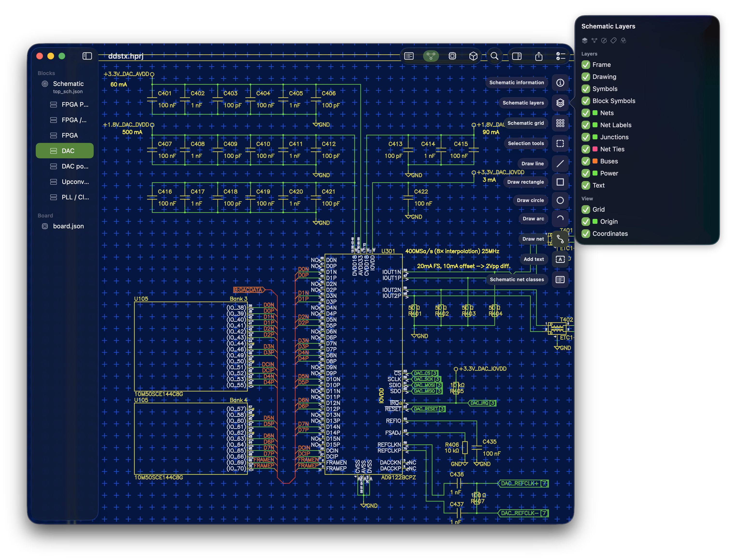Select the Add text tool icon
This screenshot has width=737, height=560.
point(560,259)
